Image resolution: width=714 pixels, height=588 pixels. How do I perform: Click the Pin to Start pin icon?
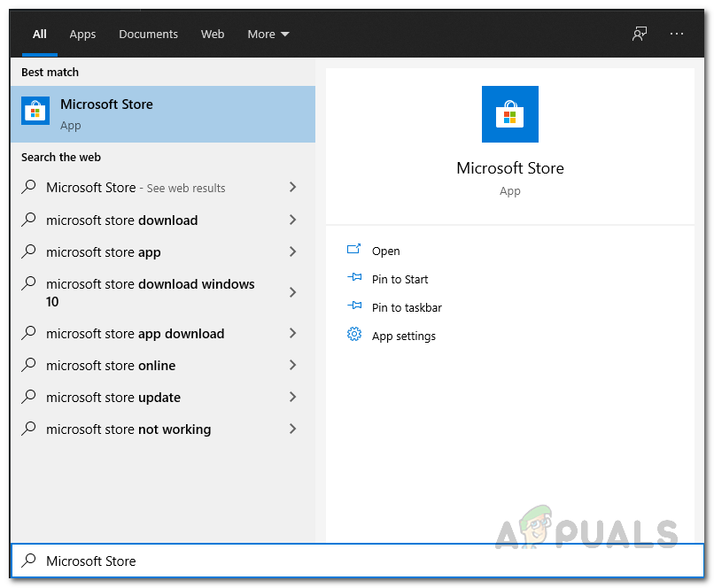pyautogui.click(x=354, y=279)
